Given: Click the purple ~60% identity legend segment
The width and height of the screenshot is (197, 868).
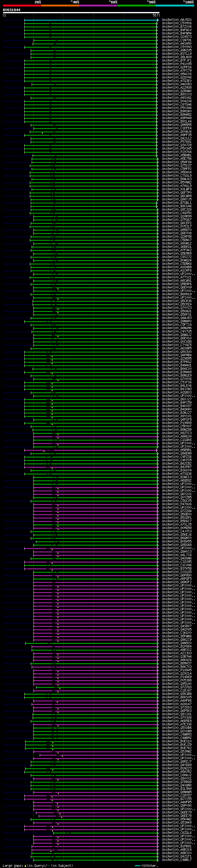Looking at the screenshot, I should [98, 6].
